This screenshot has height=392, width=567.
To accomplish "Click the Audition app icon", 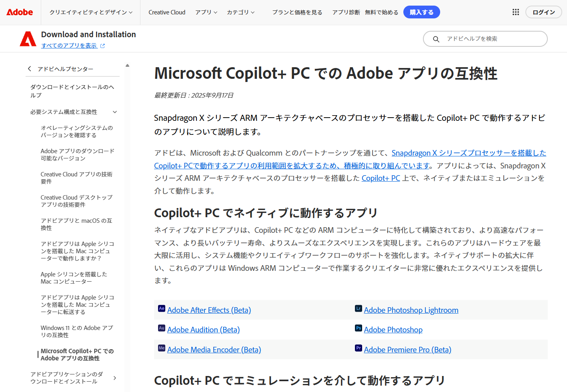I will click(x=162, y=328).
